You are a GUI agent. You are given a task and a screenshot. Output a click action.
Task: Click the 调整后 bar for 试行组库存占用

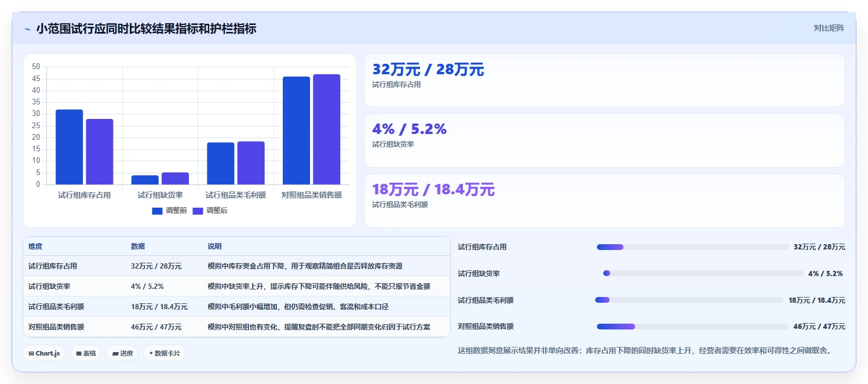tap(100, 152)
